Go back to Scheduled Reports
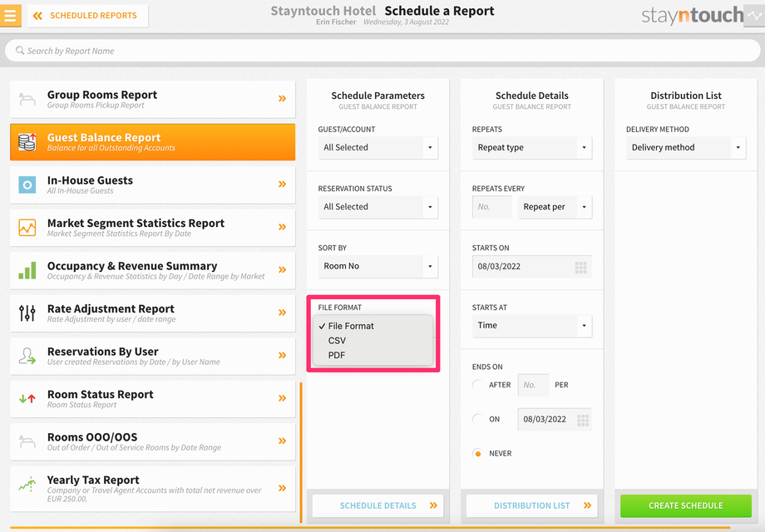 [88, 16]
